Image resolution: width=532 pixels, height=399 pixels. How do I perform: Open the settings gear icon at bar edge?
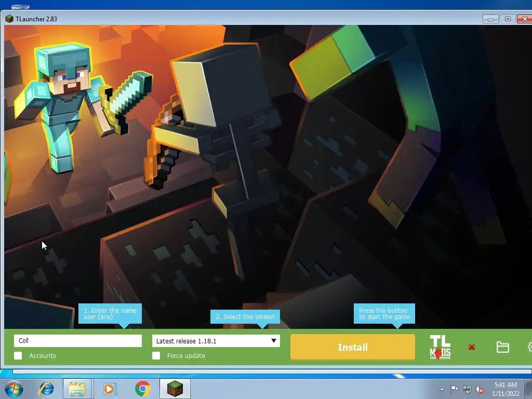coord(529,347)
